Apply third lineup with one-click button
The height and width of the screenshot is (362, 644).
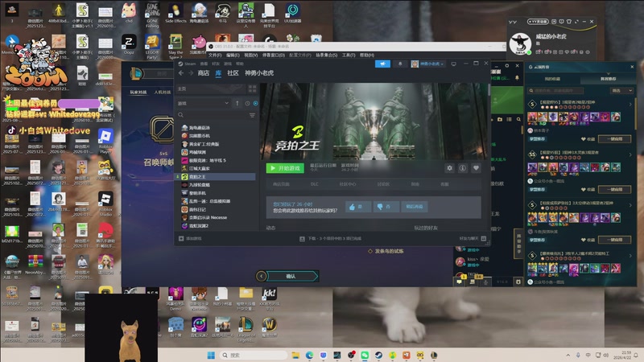pos(615,240)
